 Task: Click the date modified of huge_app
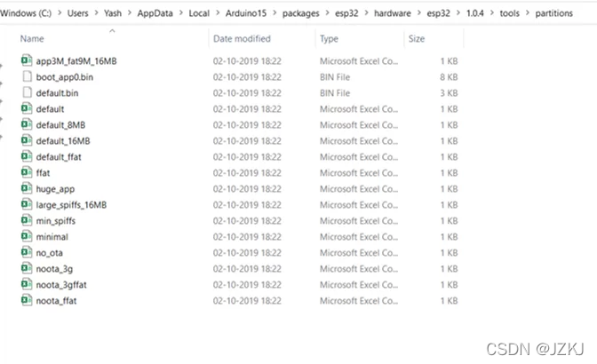pyautogui.click(x=247, y=189)
